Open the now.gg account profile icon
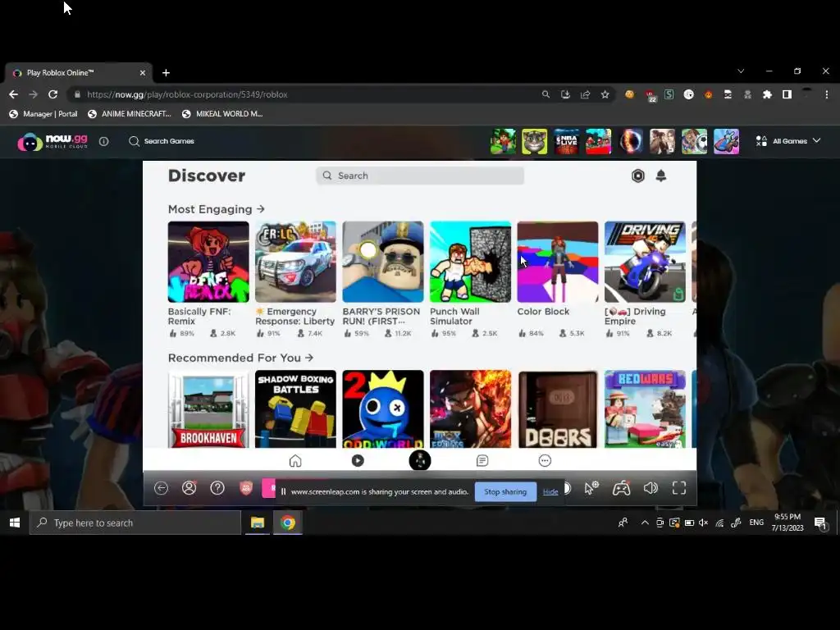 pyautogui.click(x=189, y=488)
